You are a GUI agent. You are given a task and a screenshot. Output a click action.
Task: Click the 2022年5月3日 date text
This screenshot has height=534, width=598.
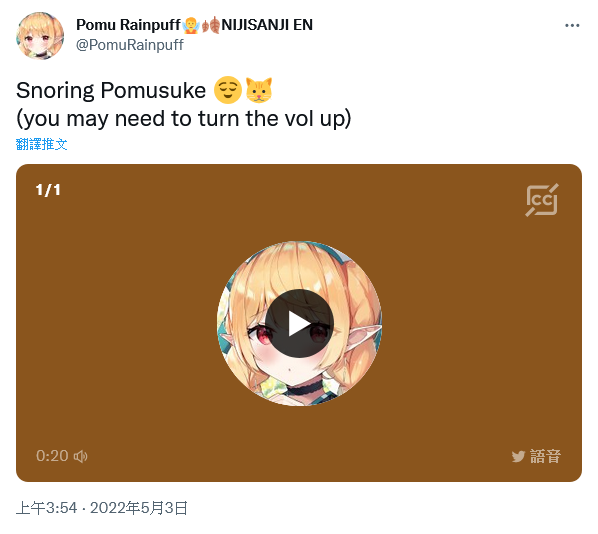pyautogui.click(x=139, y=508)
